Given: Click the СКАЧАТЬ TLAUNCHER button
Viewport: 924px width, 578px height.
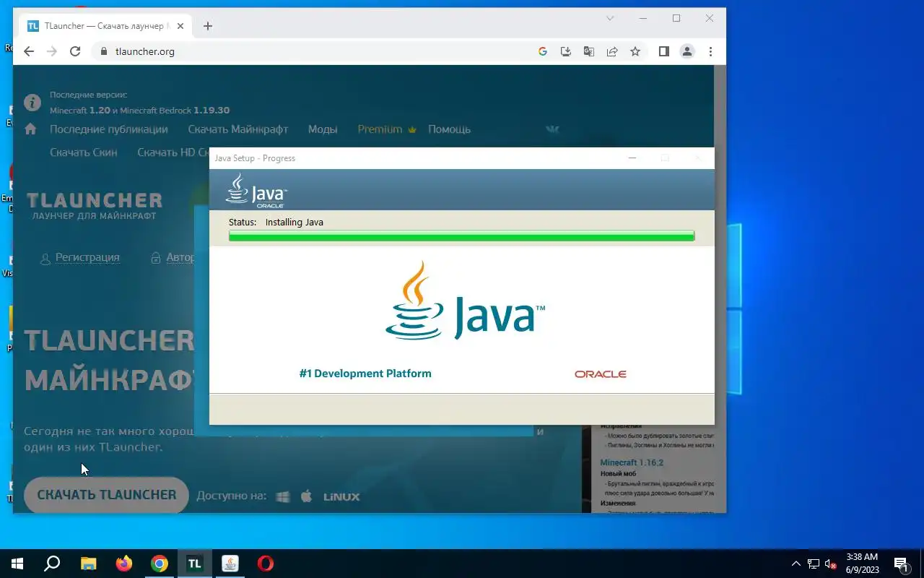Looking at the screenshot, I should [x=106, y=495].
